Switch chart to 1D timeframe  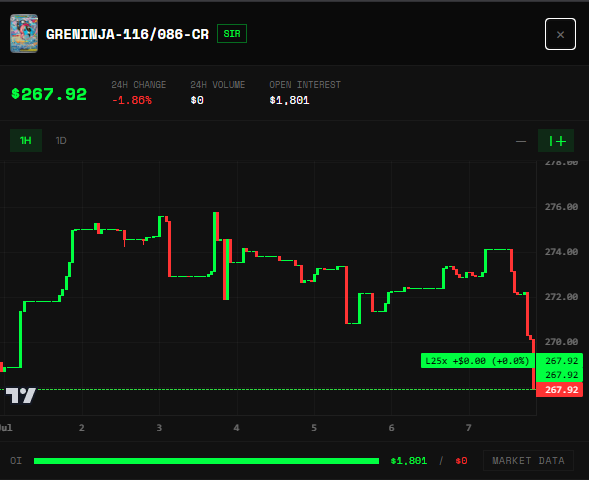(x=61, y=140)
